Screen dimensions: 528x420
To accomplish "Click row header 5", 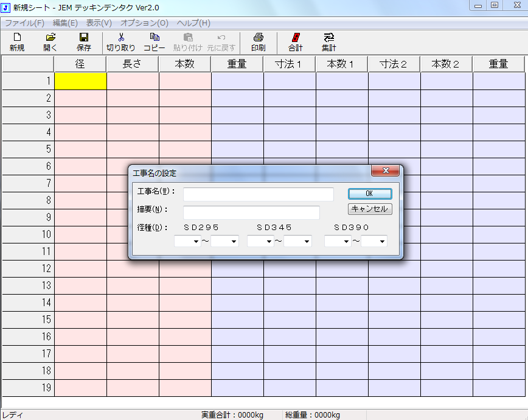I will (28, 149).
